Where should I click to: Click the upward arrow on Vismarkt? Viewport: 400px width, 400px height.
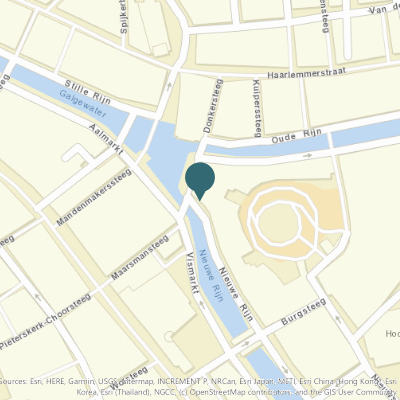coord(201,304)
